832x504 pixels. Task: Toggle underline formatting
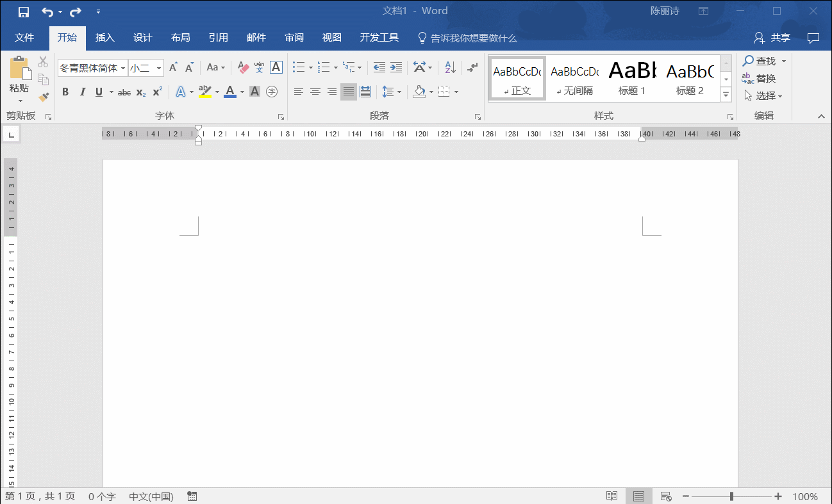99,92
